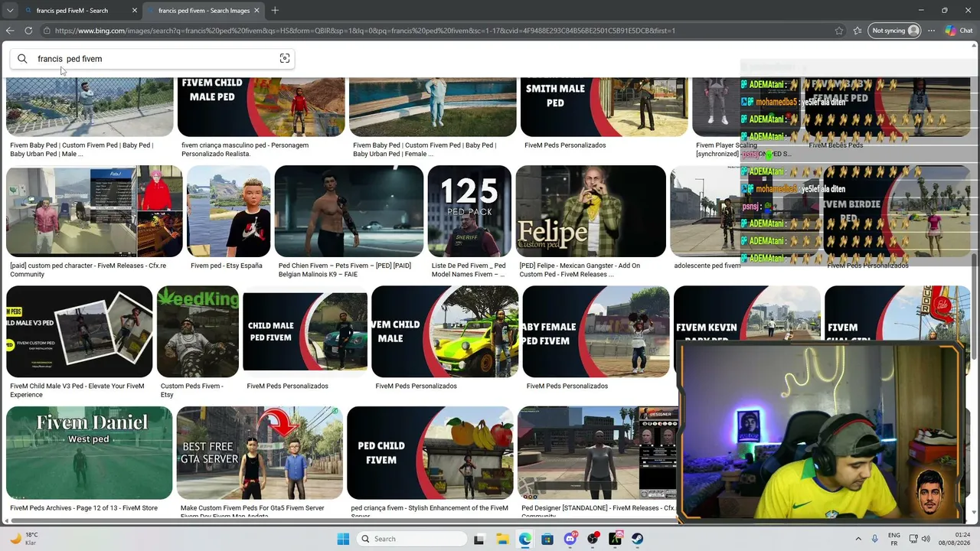Screen dimensions: 980x551
Task: Open Edge settings and more menu
Action: [x=932, y=31]
